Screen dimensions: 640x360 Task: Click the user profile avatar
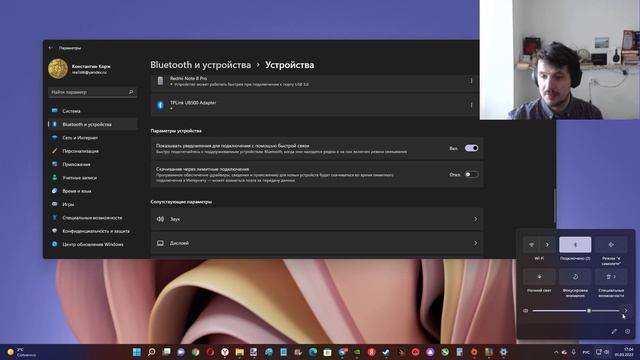(58, 69)
